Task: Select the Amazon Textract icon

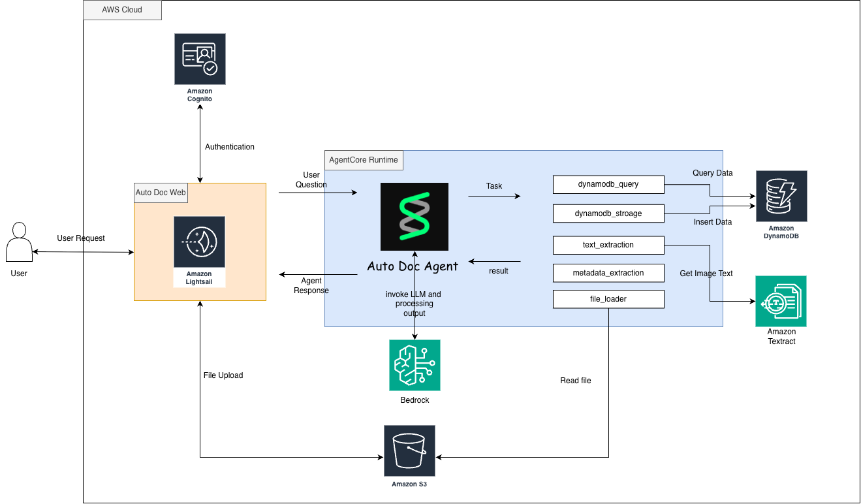Action: pyautogui.click(x=781, y=301)
